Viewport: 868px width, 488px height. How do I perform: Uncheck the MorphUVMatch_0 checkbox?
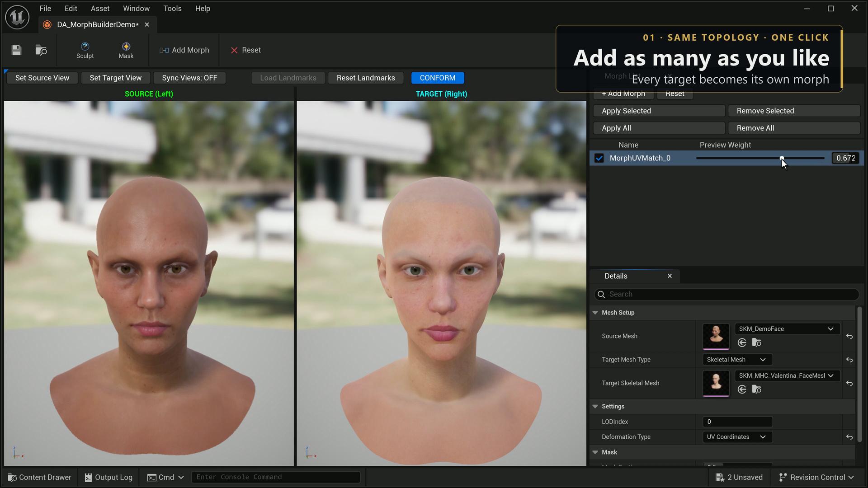click(x=599, y=158)
